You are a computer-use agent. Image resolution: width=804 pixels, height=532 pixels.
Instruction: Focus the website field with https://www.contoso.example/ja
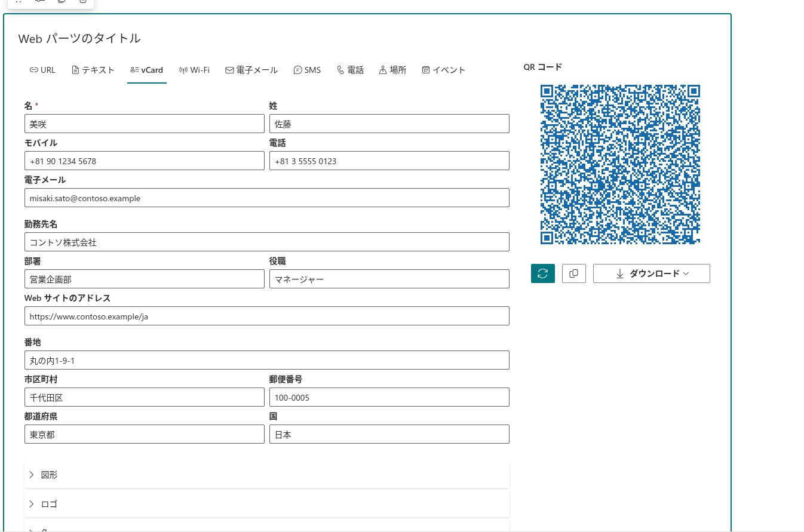point(267,316)
